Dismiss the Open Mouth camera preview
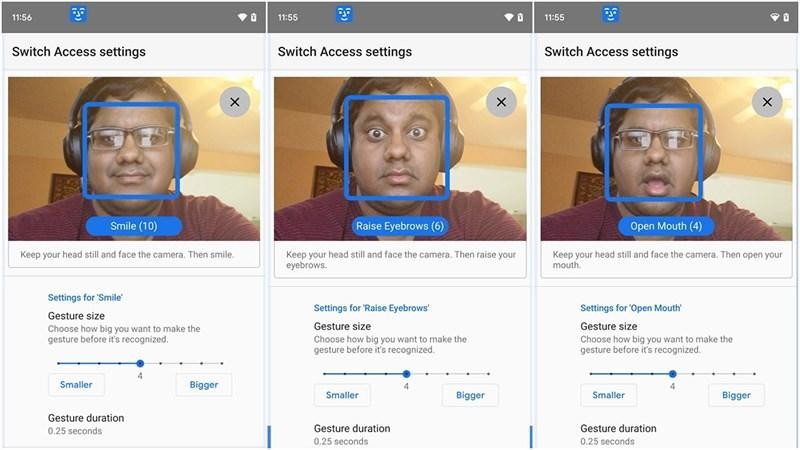800x450 pixels. [x=767, y=102]
